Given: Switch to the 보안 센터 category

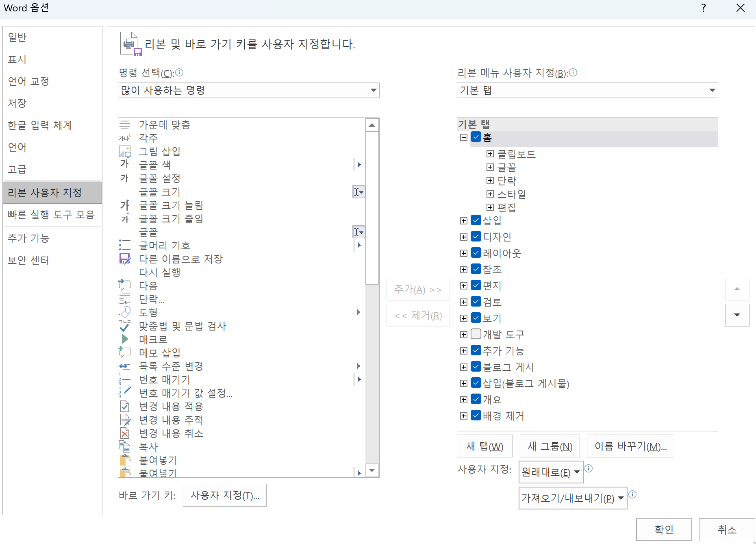Looking at the screenshot, I should click(52, 260).
